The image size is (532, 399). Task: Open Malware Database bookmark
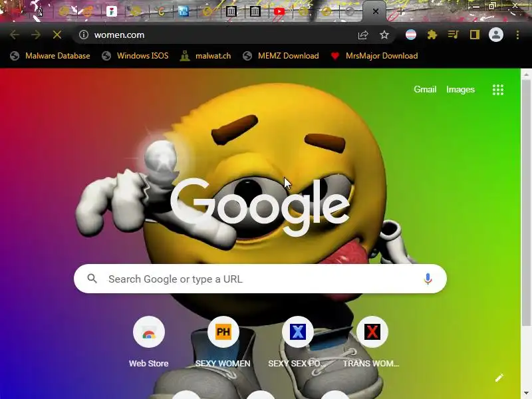[x=51, y=56]
